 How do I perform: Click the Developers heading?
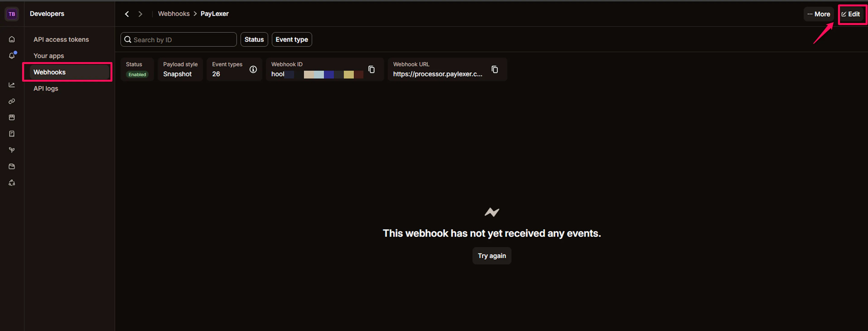[x=47, y=14]
